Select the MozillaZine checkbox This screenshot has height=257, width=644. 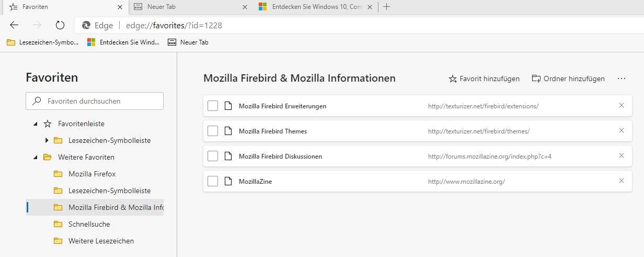coord(213,181)
